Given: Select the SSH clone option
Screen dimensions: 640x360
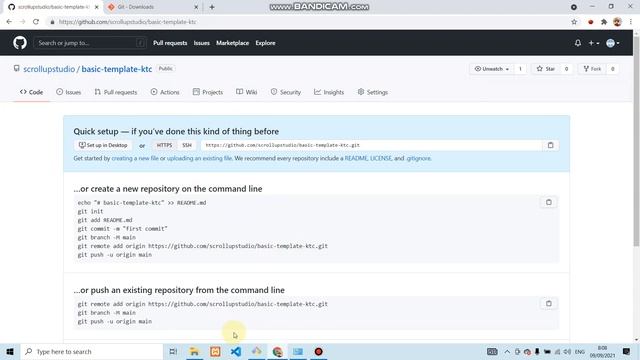Looking at the screenshot, I should (187, 145).
